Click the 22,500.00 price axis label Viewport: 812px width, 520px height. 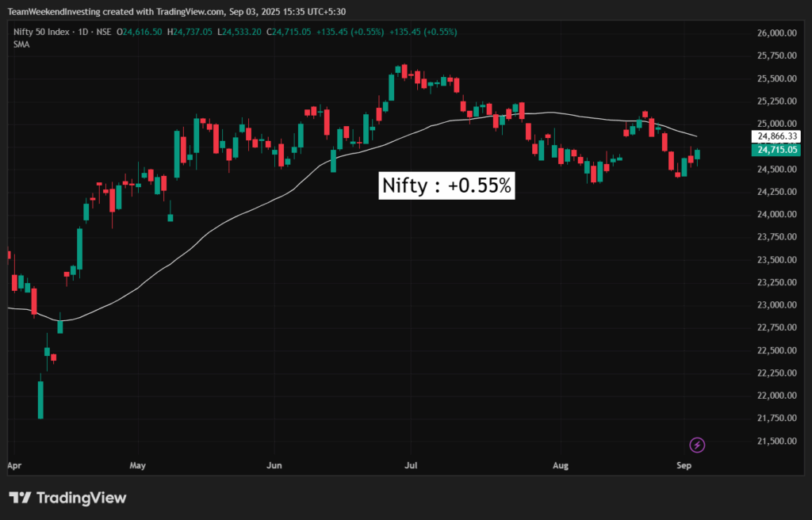point(777,350)
